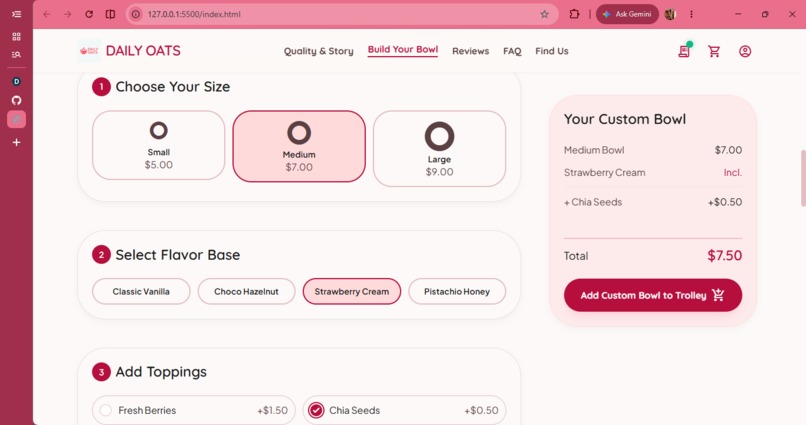Toggle the split view icon beside reload

(110, 14)
